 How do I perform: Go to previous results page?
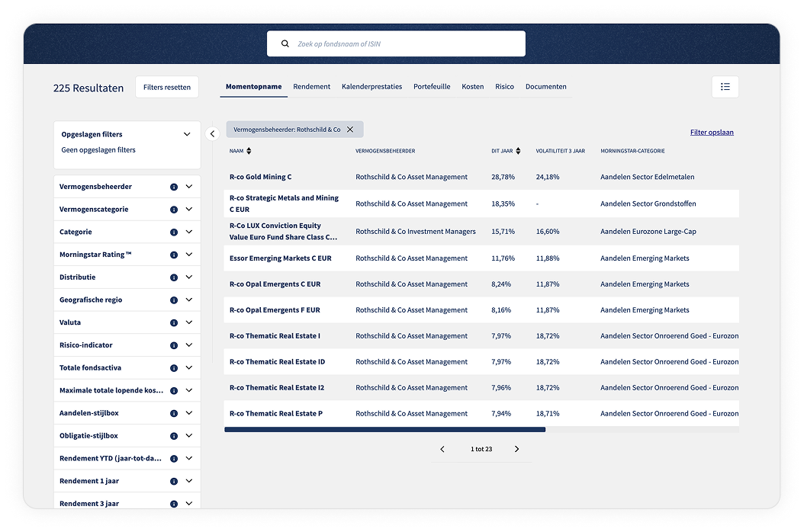(442, 449)
